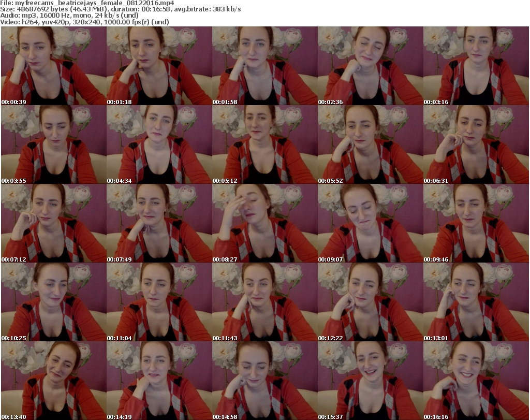
Task: Click the 'Audio: mp3, 16000 Hz' info line
Action: click(x=69, y=16)
